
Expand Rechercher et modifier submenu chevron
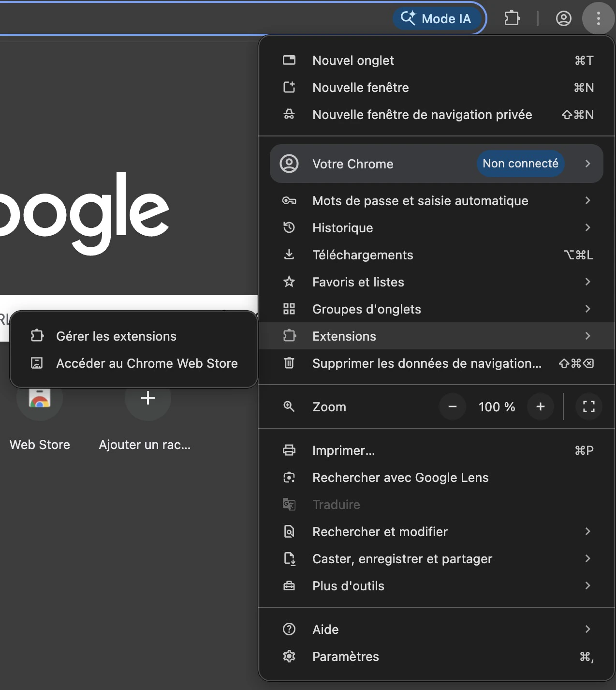pyautogui.click(x=587, y=531)
